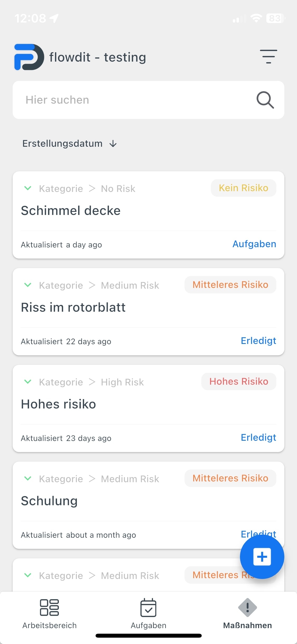Tap the red Hohes Risiko badge

[239, 381]
